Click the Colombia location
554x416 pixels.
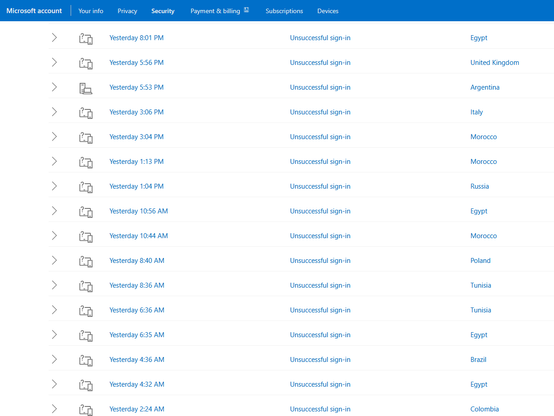click(x=484, y=409)
